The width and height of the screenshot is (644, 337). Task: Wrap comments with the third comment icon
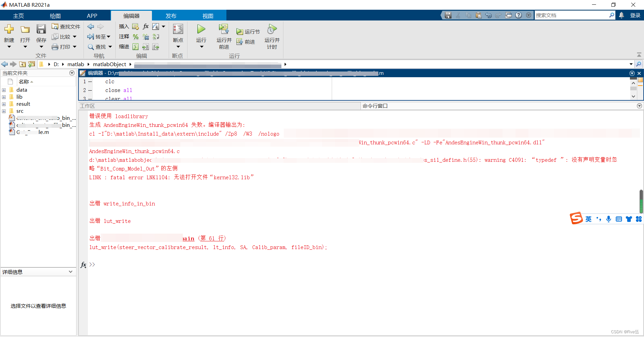(x=156, y=37)
